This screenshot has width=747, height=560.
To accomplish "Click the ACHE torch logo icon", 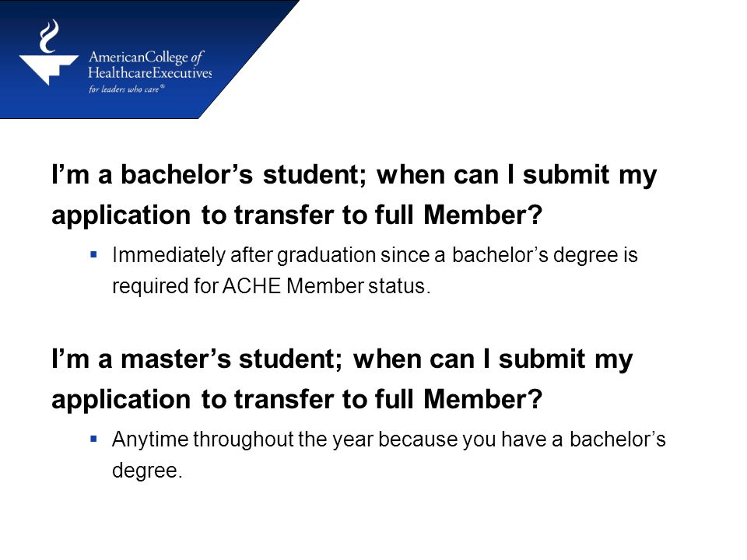I will point(48,52).
